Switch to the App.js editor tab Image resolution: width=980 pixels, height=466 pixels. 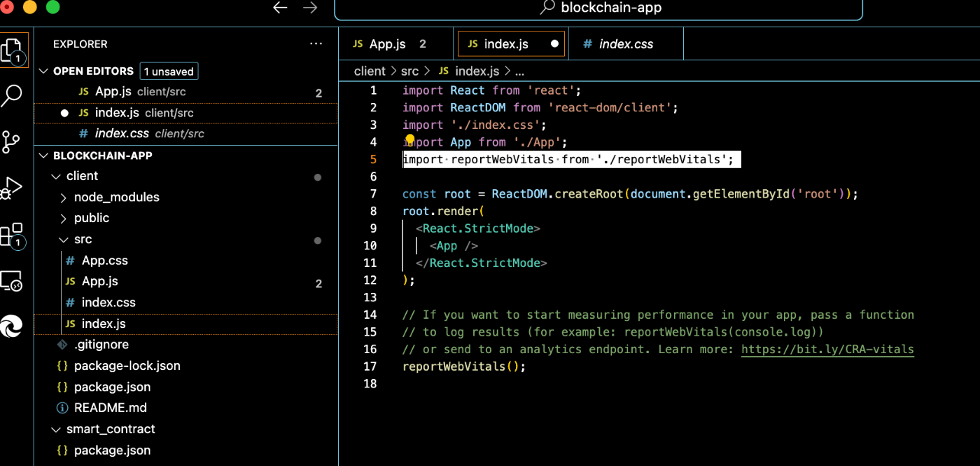pos(387,44)
